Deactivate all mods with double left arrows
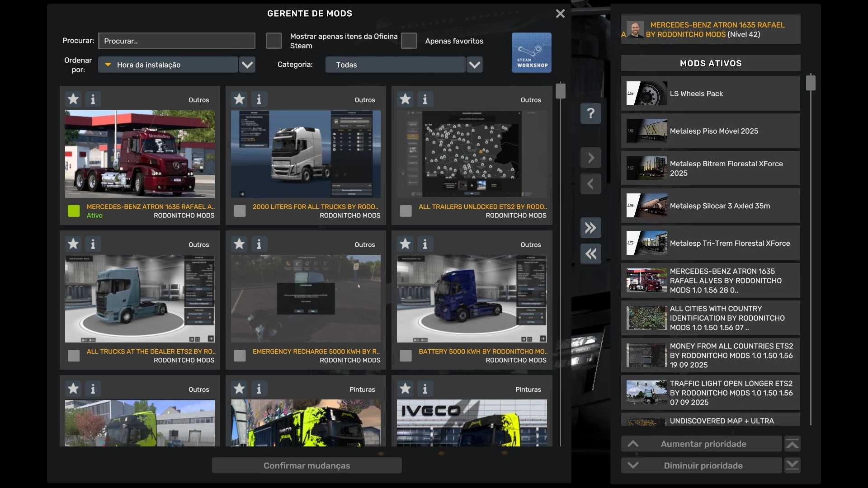The width and height of the screenshot is (868, 488). pos(590,254)
